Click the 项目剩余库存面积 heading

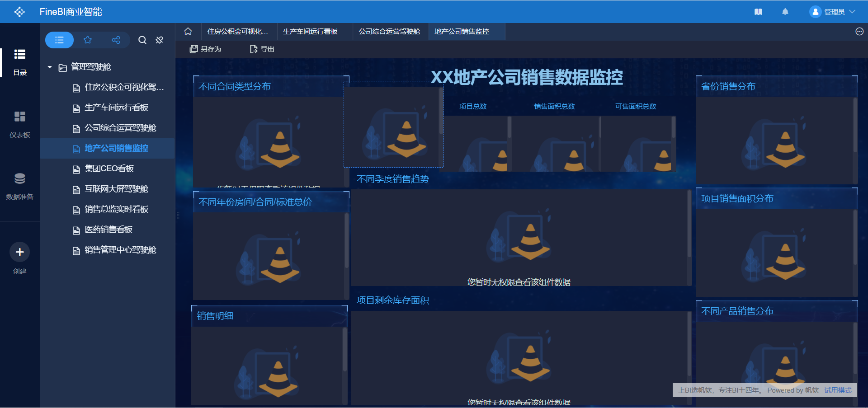[393, 300]
